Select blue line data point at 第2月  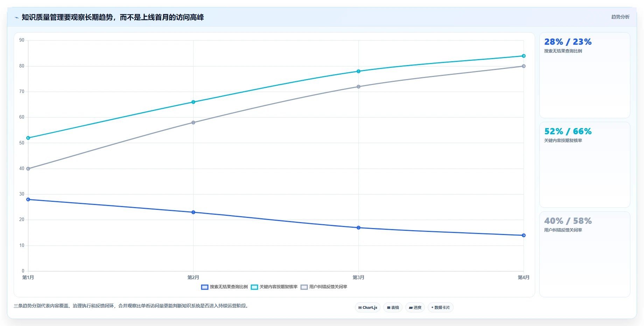(x=193, y=212)
